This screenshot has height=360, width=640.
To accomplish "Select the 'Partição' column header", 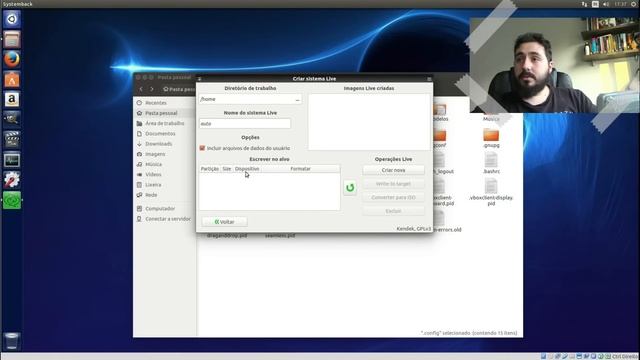I will pyautogui.click(x=210, y=169).
